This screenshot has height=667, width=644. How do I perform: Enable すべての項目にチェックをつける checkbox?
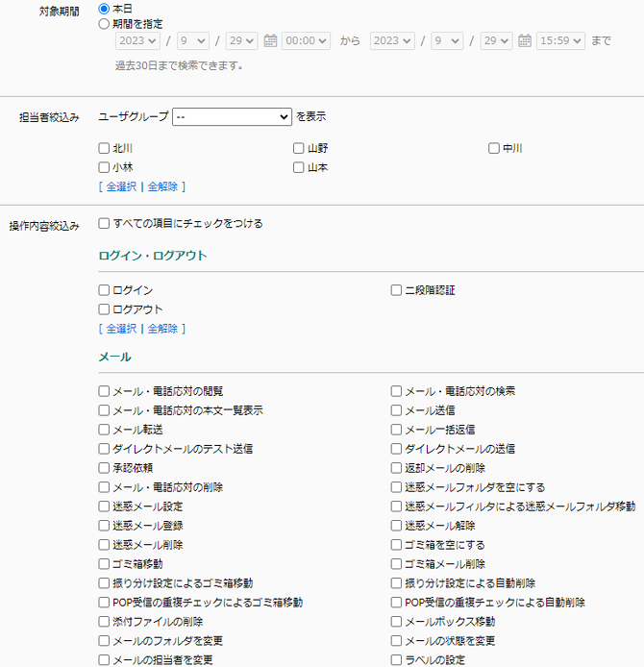click(x=104, y=224)
